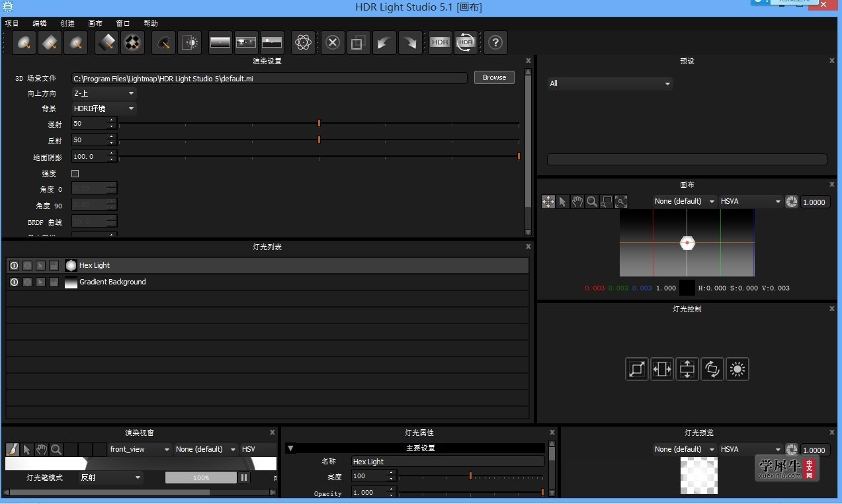Screen dimensions: 842x504
Task: Pause the render view progress
Action: click(x=244, y=478)
